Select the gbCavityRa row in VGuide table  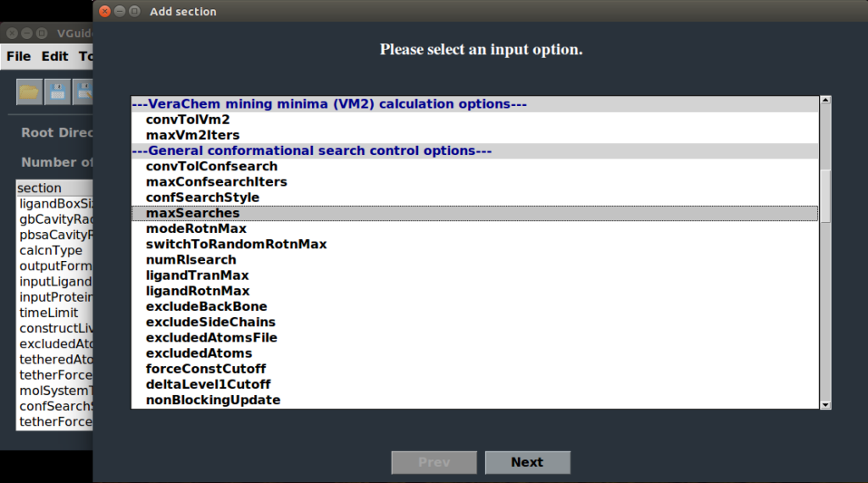[x=55, y=219]
